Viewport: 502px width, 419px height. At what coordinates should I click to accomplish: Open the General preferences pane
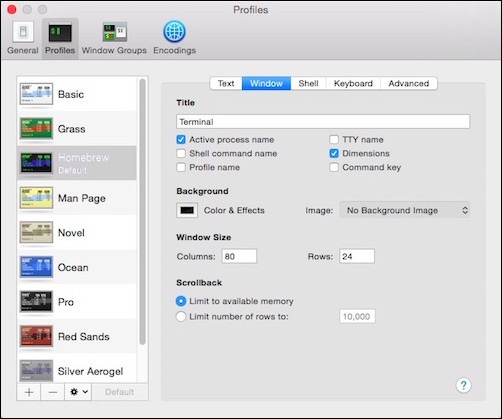(x=23, y=38)
